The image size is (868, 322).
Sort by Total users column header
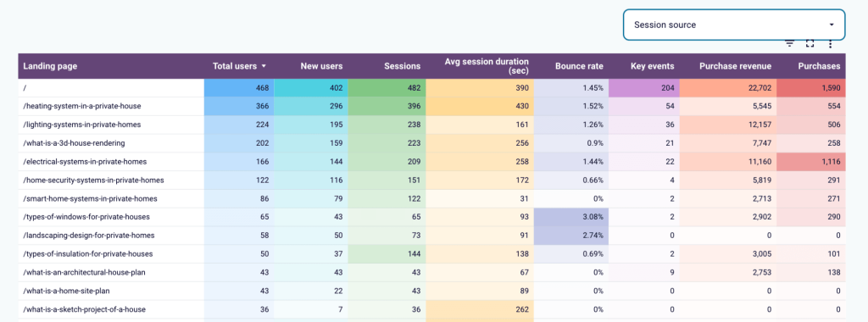coord(235,66)
